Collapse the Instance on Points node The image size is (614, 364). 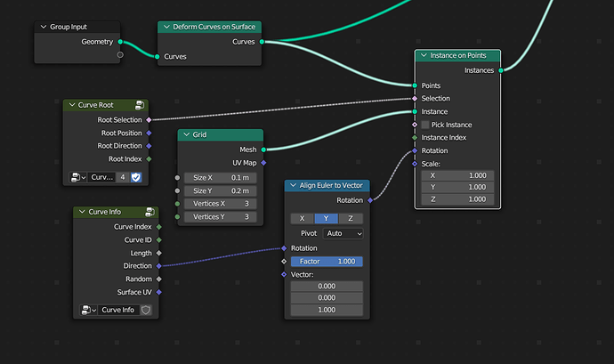point(424,56)
